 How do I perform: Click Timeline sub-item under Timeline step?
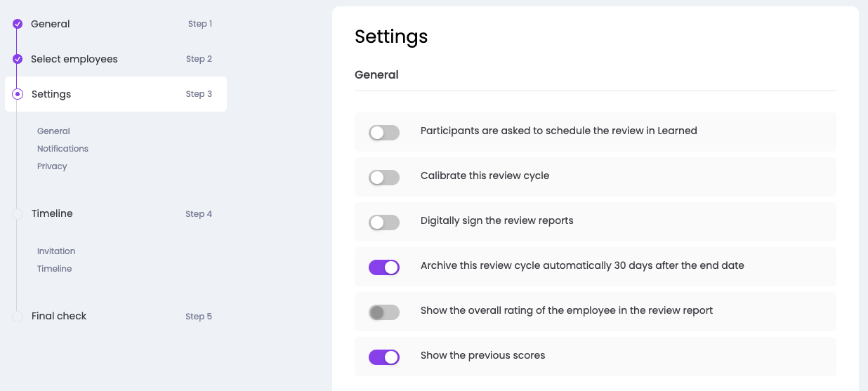54,269
